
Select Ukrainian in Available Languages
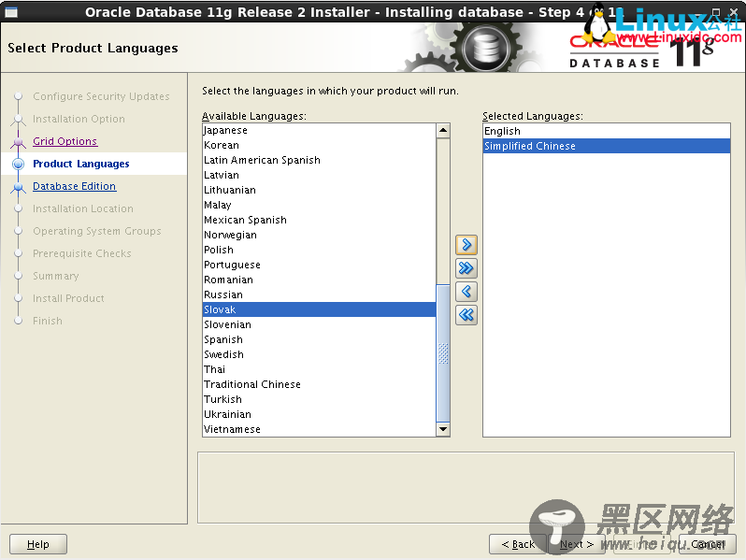pyautogui.click(x=319, y=414)
